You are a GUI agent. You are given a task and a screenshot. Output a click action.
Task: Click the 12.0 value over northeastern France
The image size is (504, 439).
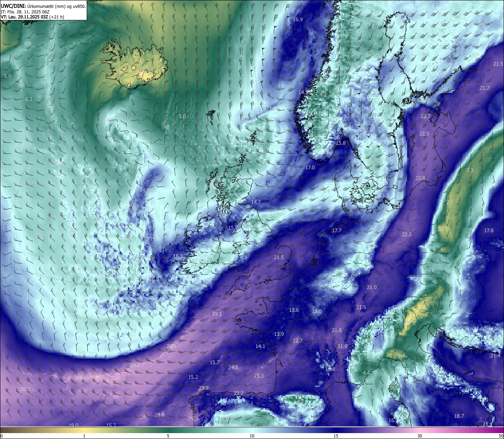[x=317, y=311]
